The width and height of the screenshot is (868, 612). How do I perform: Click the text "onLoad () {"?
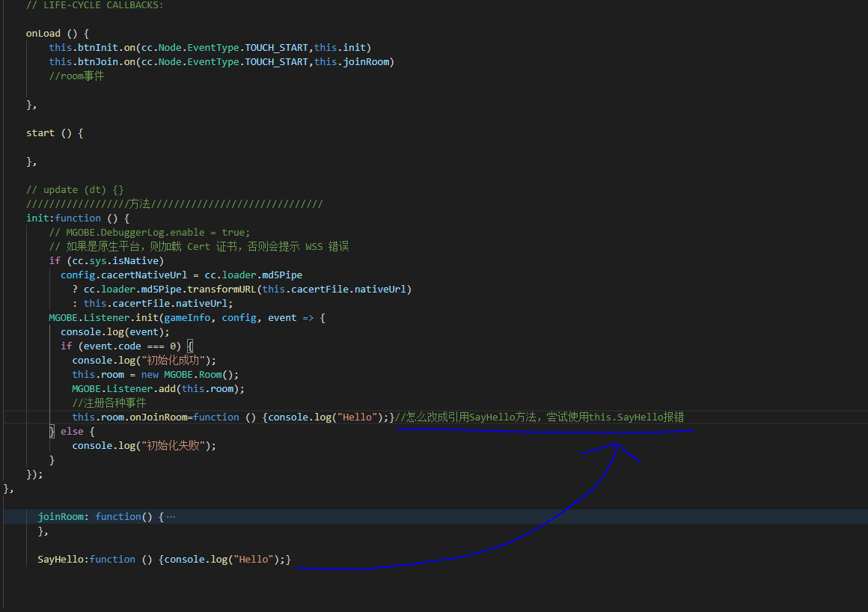(x=57, y=33)
